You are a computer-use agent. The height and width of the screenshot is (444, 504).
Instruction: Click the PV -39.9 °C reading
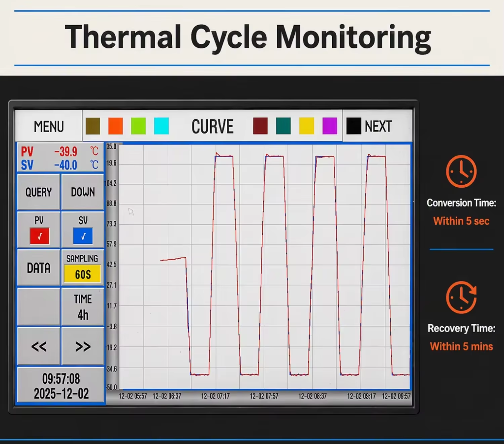pyautogui.click(x=60, y=151)
